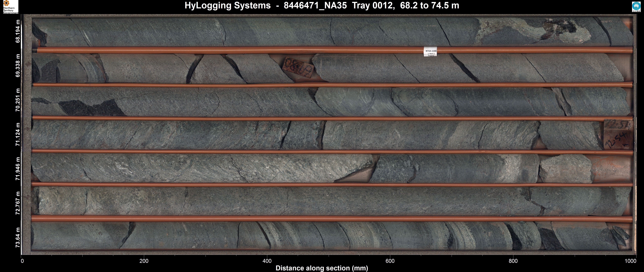
Task: Select the HyLogging Systems tray title text
Action: [322, 6]
